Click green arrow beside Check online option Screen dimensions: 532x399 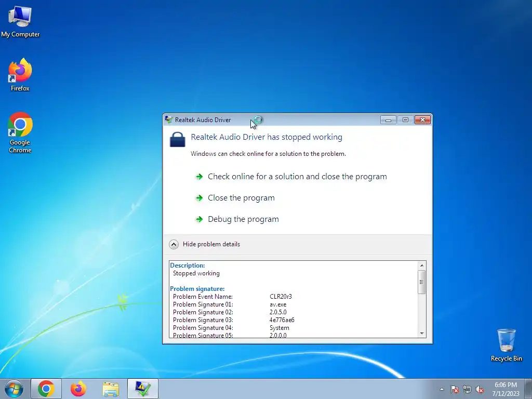(x=199, y=177)
